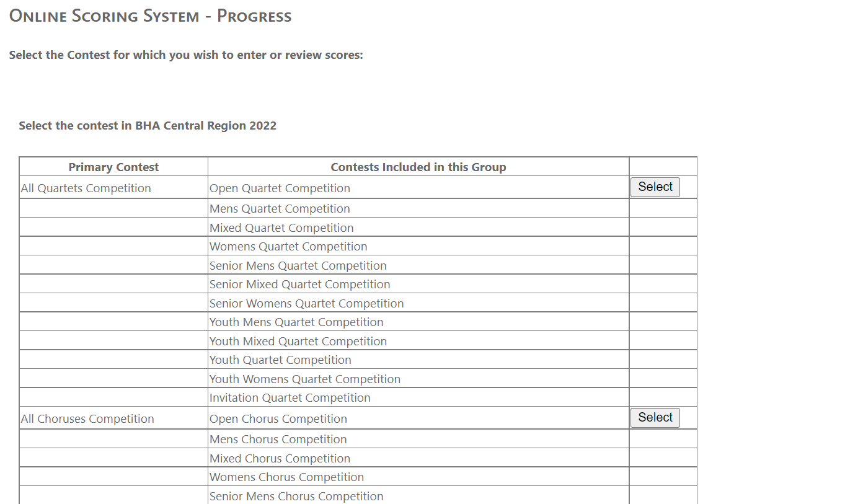Select the All Quartets Competition group
The width and height of the screenshot is (845, 504).
pos(655,187)
